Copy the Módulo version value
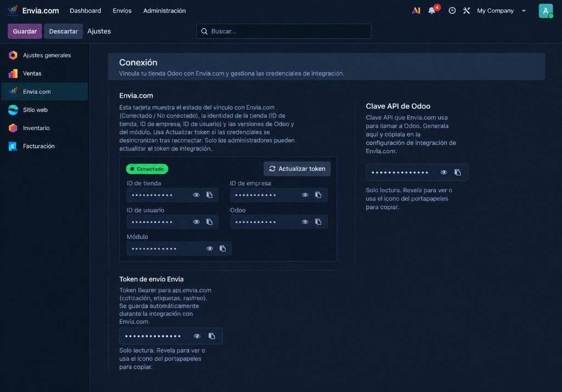Image resolution: width=562 pixels, height=392 pixels. 223,248
